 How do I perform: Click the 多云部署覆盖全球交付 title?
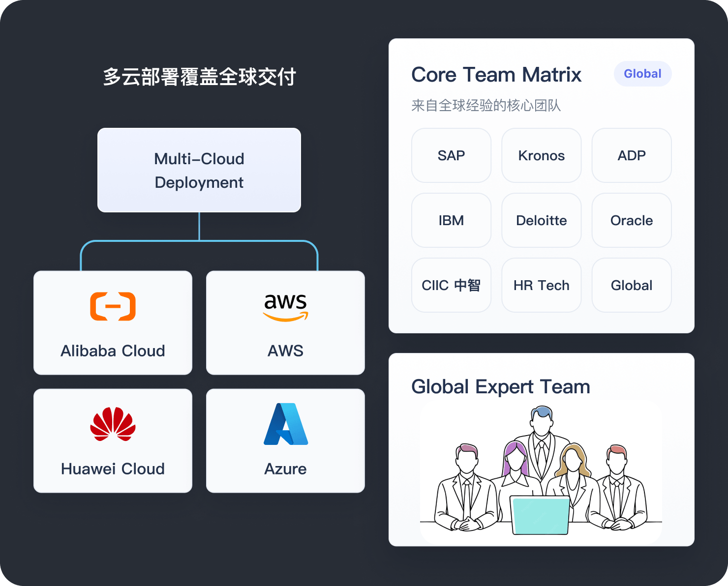pos(199,77)
